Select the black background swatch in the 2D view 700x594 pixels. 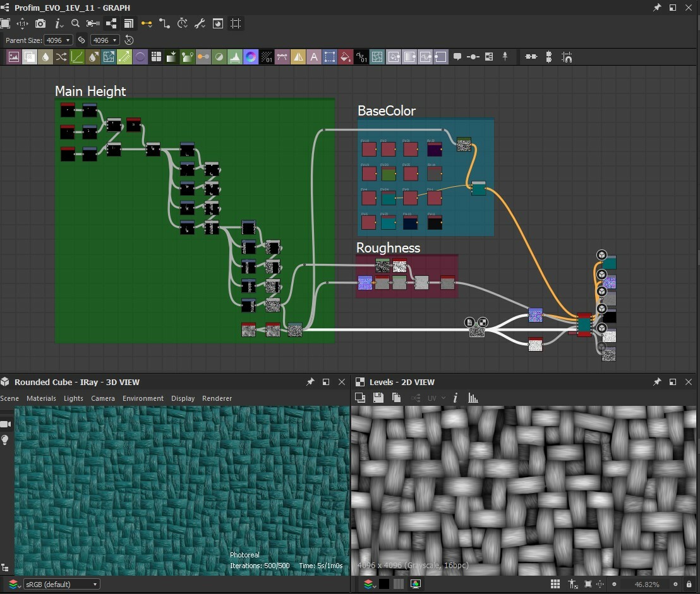(x=384, y=584)
